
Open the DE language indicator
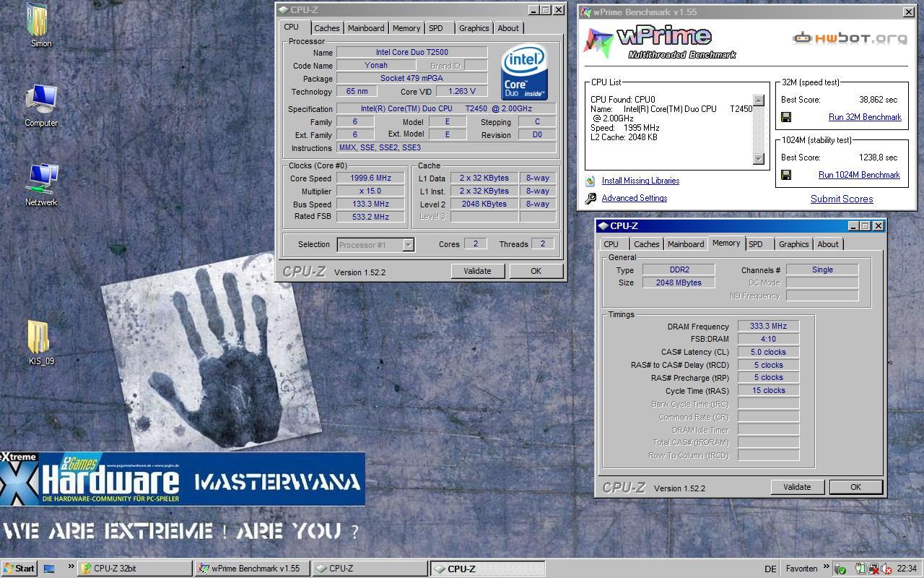(770, 569)
